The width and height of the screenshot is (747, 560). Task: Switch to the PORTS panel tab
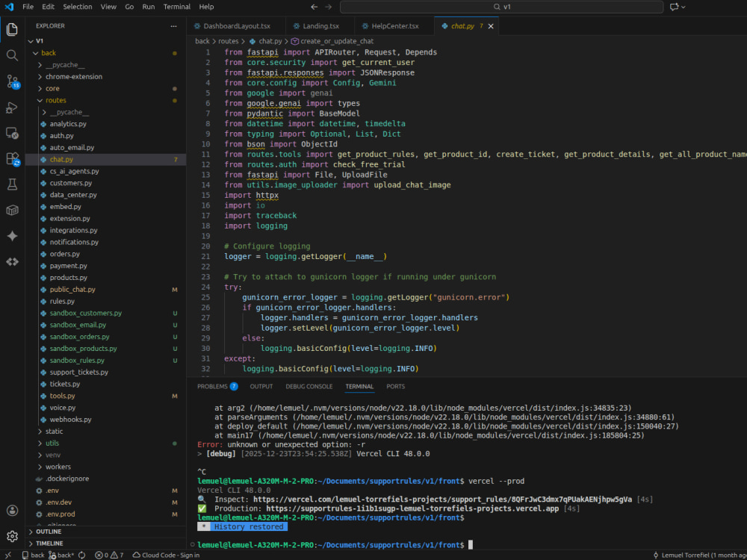(395, 386)
